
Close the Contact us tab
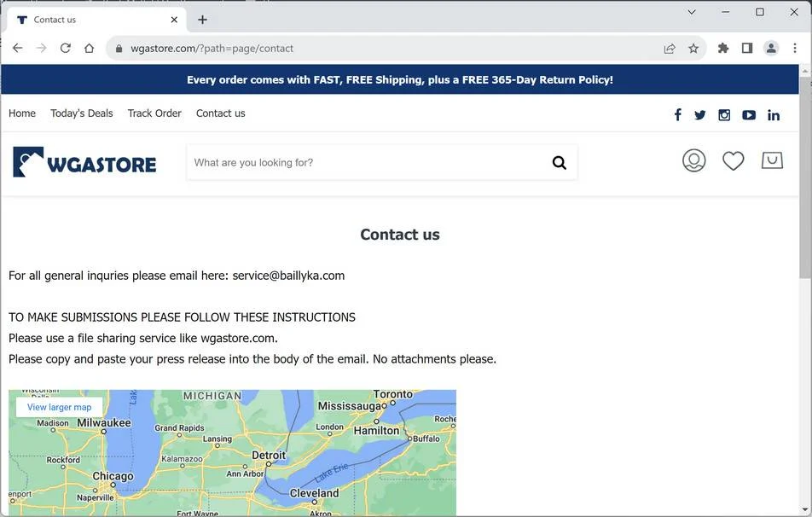tap(174, 20)
